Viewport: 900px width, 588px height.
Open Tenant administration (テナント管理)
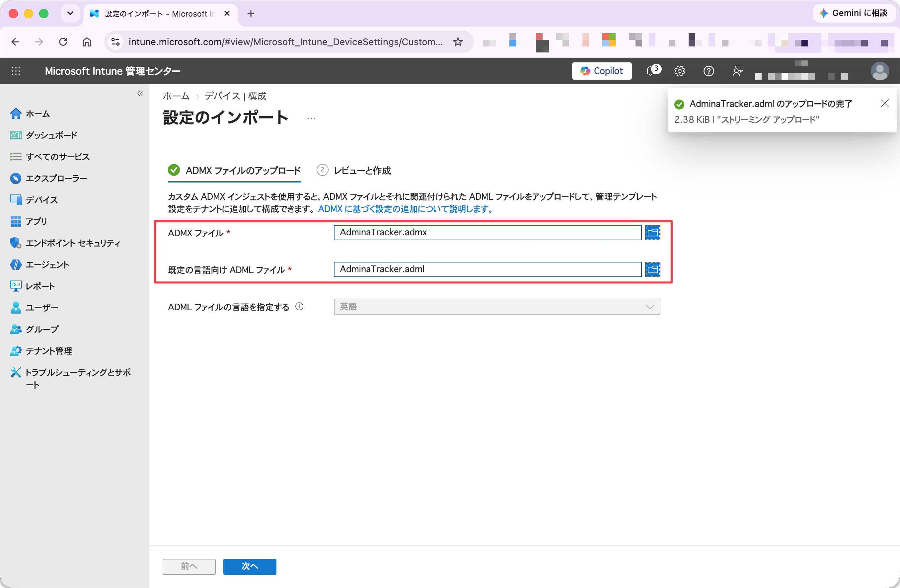(x=41, y=350)
